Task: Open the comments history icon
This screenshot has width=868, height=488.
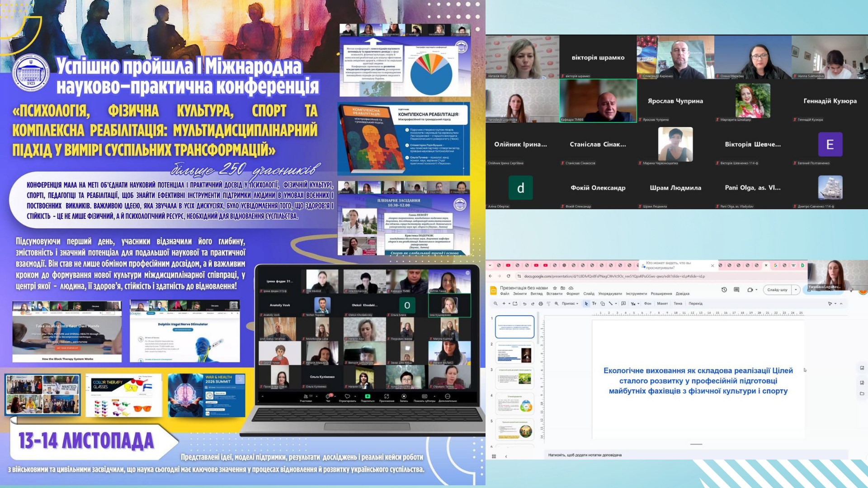Action: pos(736,290)
